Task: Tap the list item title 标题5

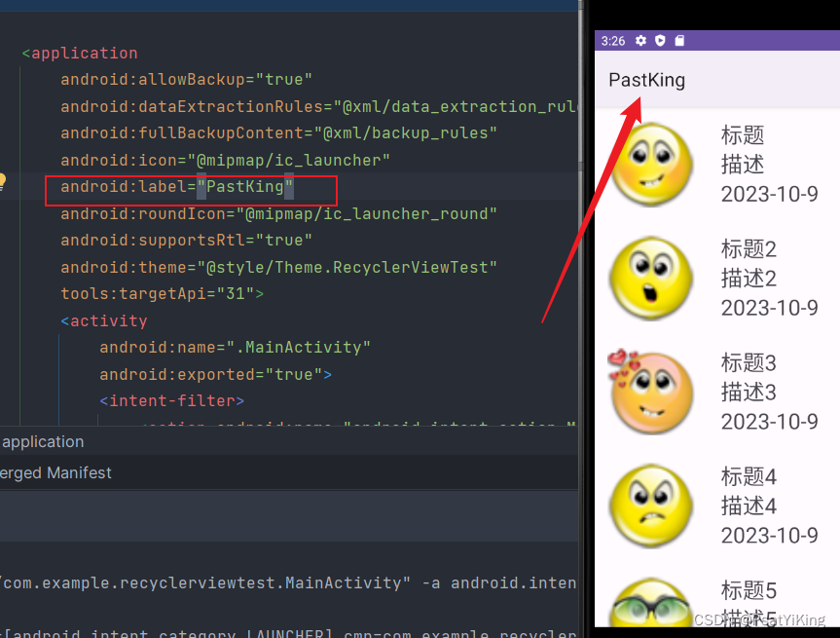Action: pos(749,590)
